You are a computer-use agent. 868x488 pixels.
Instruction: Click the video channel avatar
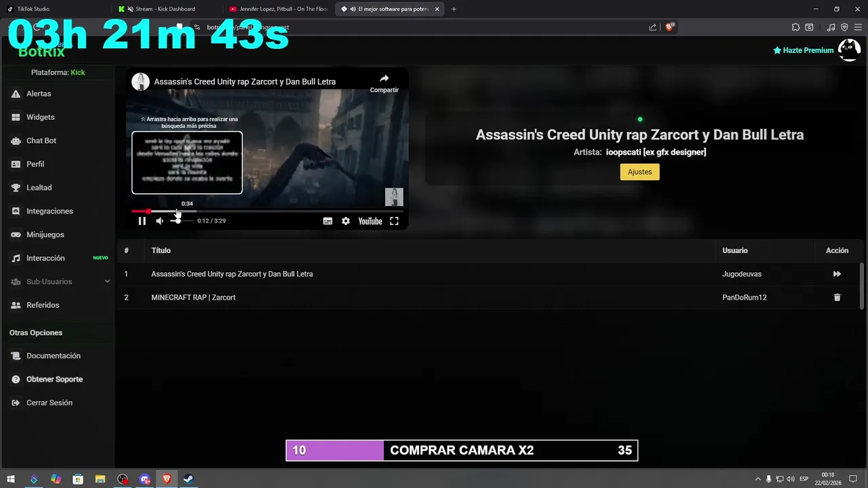(x=140, y=82)
